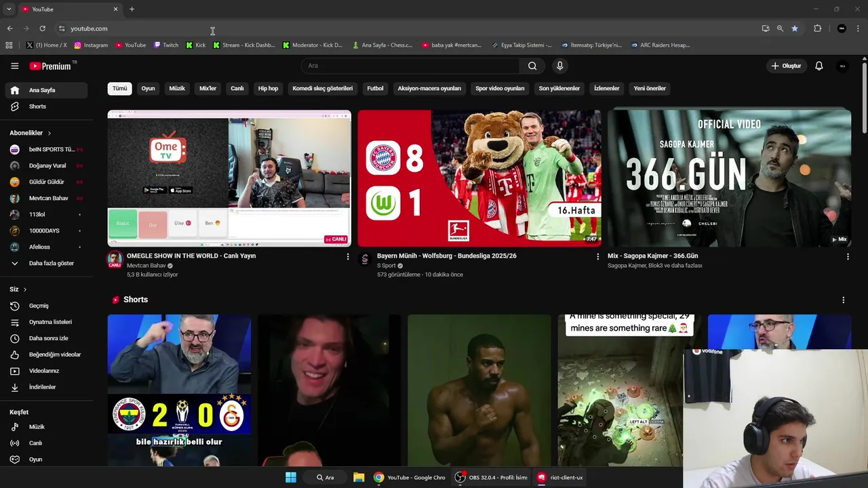Open Beğendiğim videolar in sidebar
Viewport: 868px width, 488px height.
point(46,354)
